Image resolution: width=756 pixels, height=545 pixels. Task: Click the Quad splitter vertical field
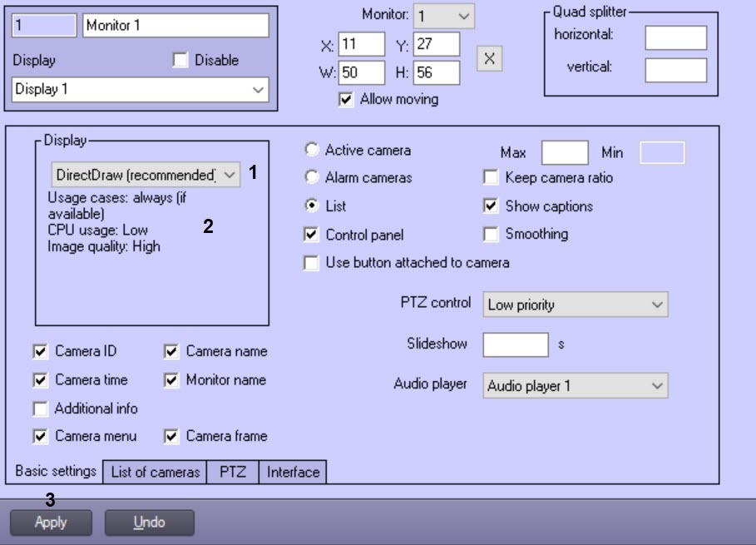[676, 70]
